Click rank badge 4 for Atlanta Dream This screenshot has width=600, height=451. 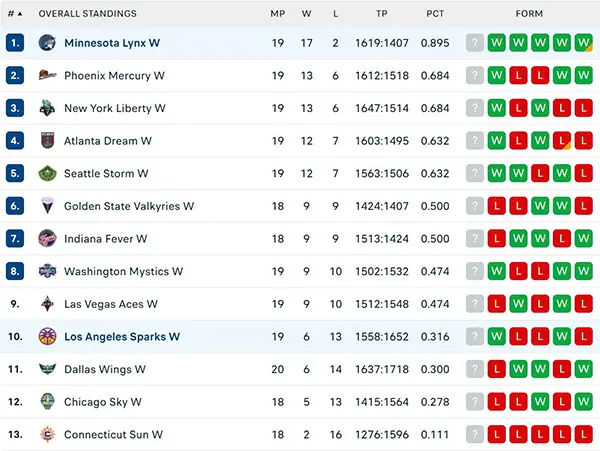click(15, 140)
